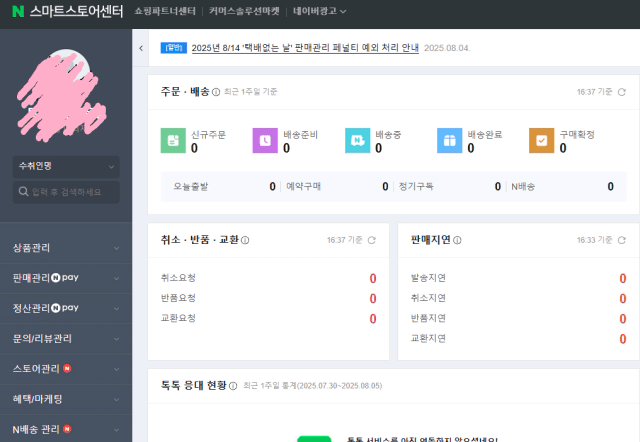The image size is (640, 442).
Task: Click in the 입력 후 검색하세요 search field
Action: pos(66,192)
